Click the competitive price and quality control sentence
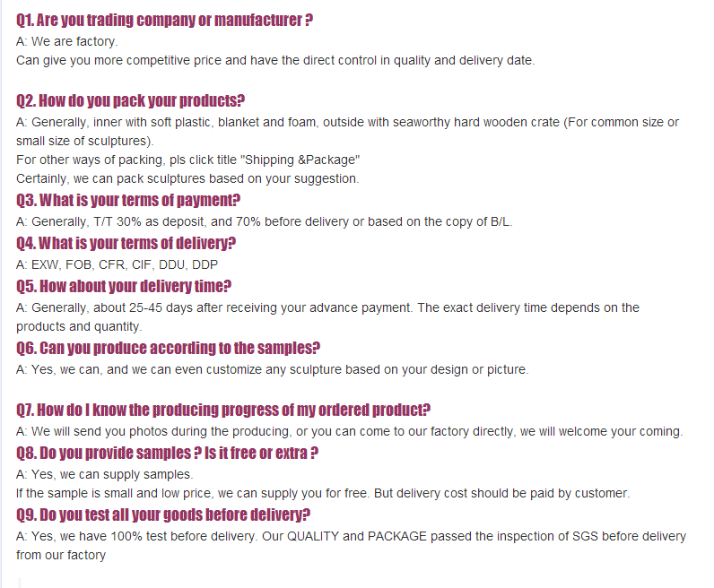Image resolution: width=714 pixels, height=588 pixels. tap(275, 60)
